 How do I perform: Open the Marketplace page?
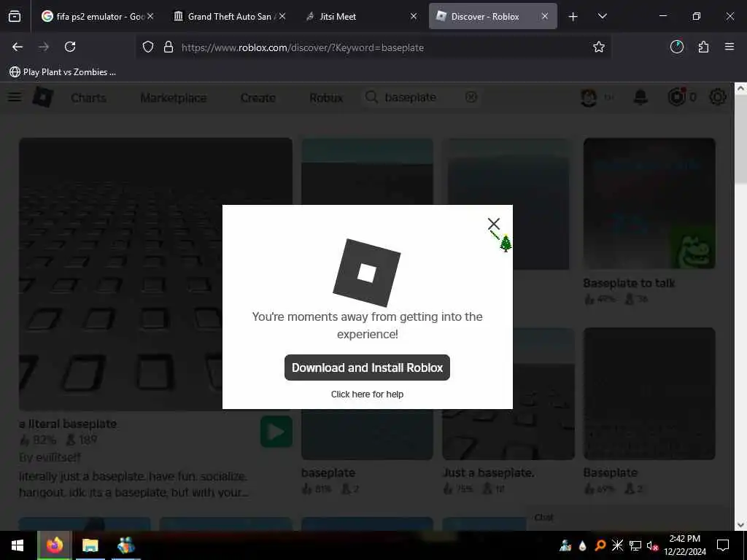tap(174, 98)
